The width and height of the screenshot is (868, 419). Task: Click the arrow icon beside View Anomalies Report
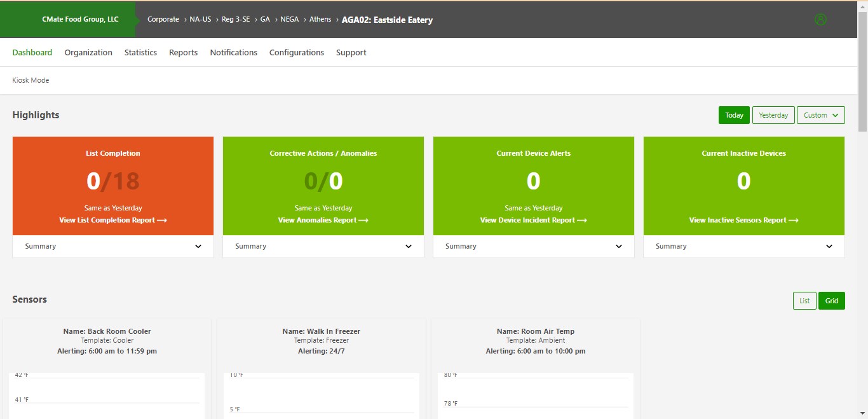[x=362, y=220]
